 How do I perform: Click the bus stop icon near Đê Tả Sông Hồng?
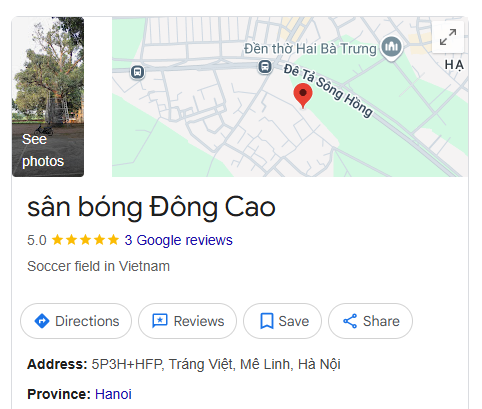pyautogui.click(x=265, y=67)
